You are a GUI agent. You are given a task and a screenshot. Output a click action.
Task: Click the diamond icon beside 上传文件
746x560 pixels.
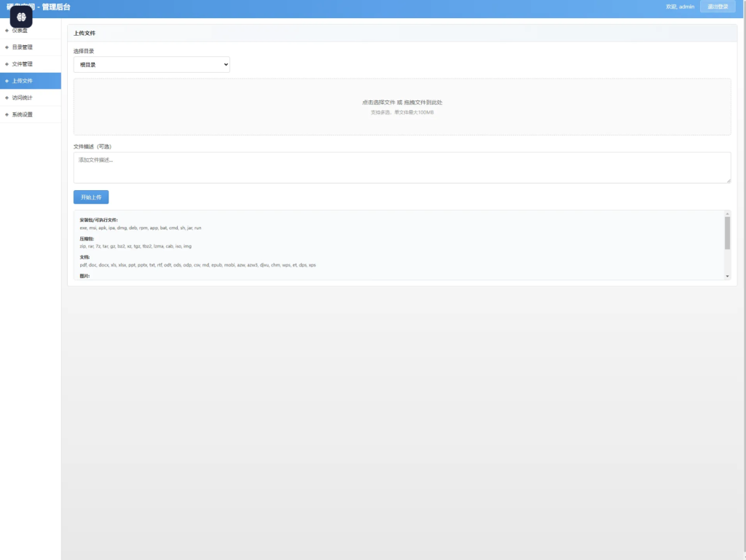point(7,81)
